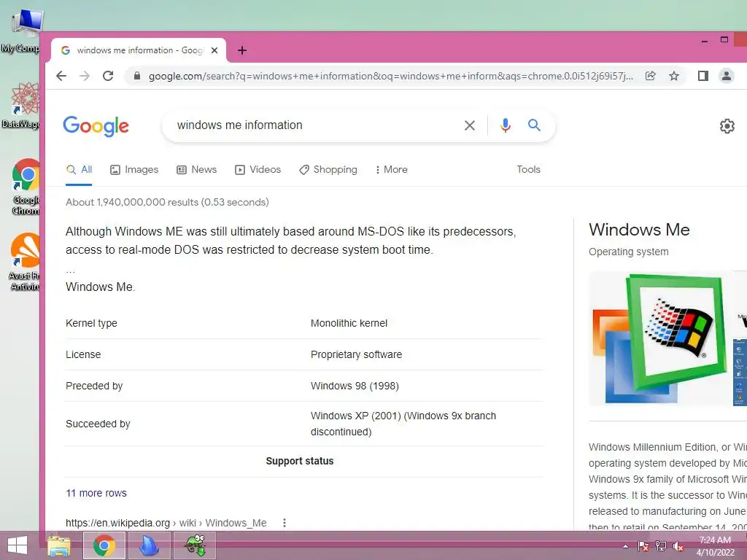Click the muted volume tray icon
The height and width of the screenshot is (560, 747).
tap(678, 546)
